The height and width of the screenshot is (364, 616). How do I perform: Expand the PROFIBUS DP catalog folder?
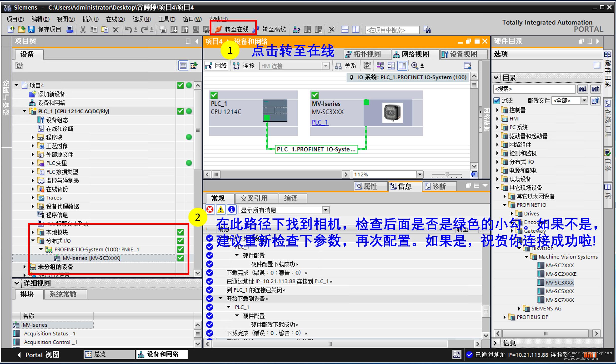click(x=504, y=317)
